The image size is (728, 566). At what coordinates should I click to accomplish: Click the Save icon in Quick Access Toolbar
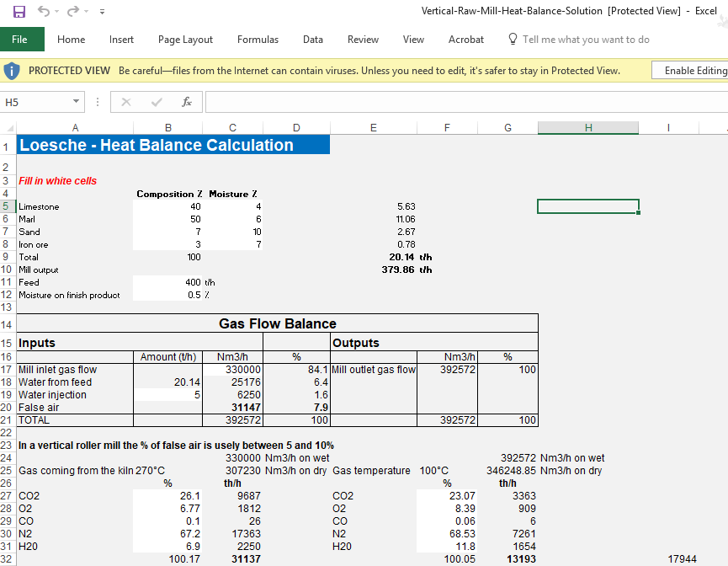coord(19,12)
